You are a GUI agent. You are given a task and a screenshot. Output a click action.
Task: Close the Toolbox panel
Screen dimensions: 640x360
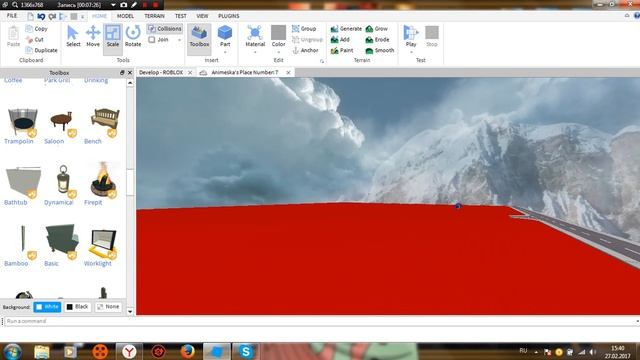[130, 73]
